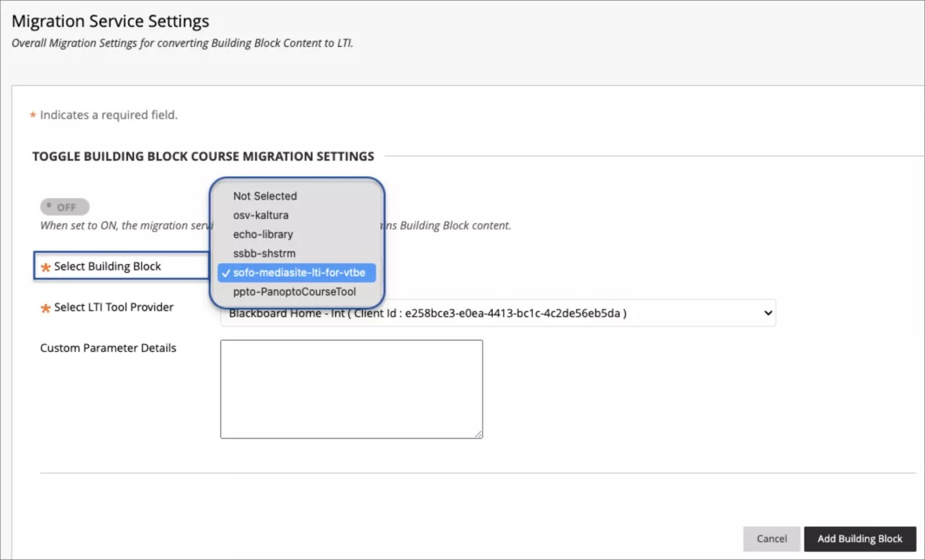Screen dimensions: 925x560
Task: Select "Not Selected" from the Building Block list
Action: pos(264,196)
